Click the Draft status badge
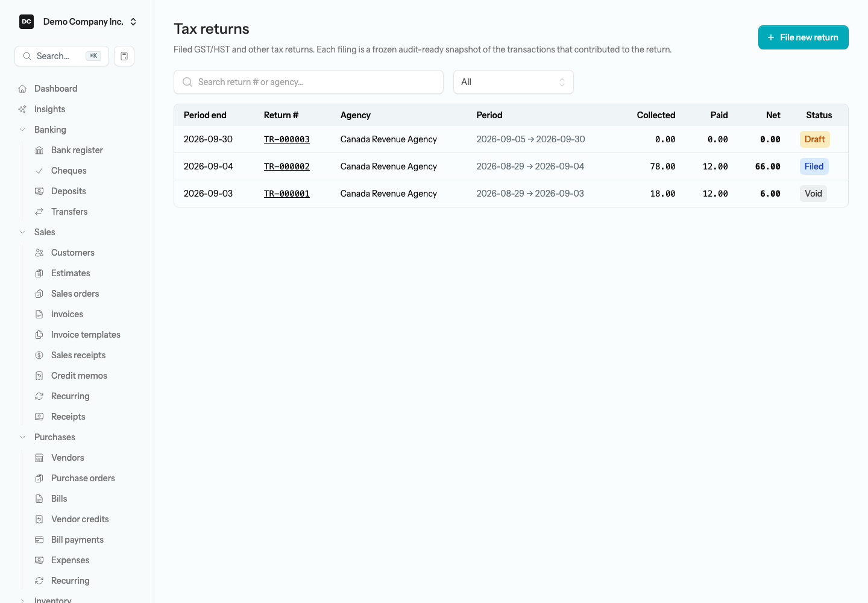Screen dimensions: 868x603 point(815,139)
